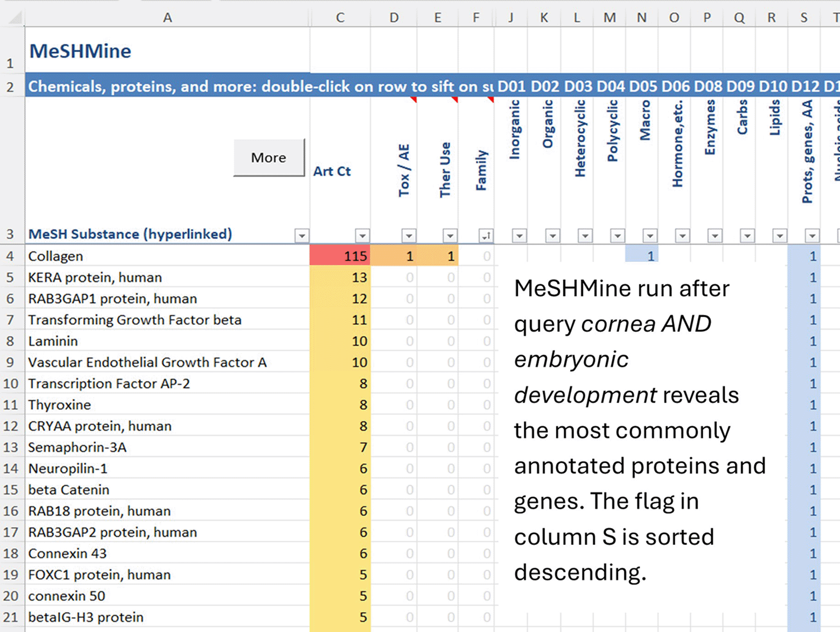Open the Neuropilin-1 substance link
This screenshot has height=632, width=840.
coord(68,469)
